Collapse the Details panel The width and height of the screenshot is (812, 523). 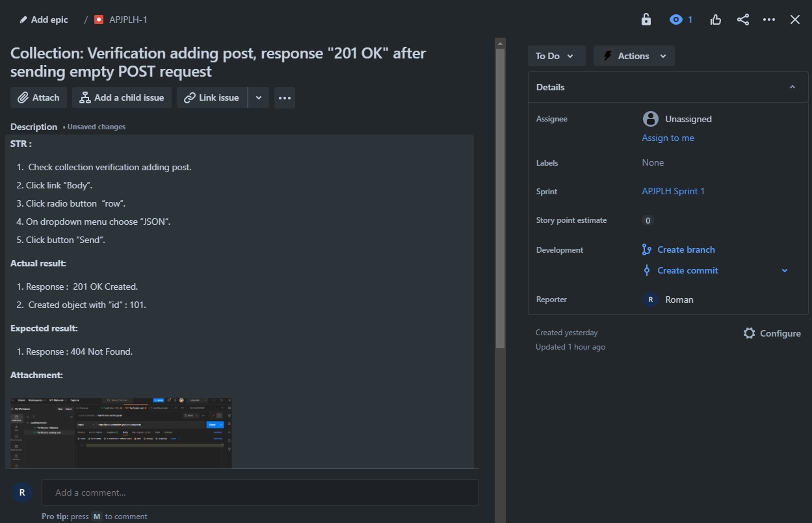(792, 87)
